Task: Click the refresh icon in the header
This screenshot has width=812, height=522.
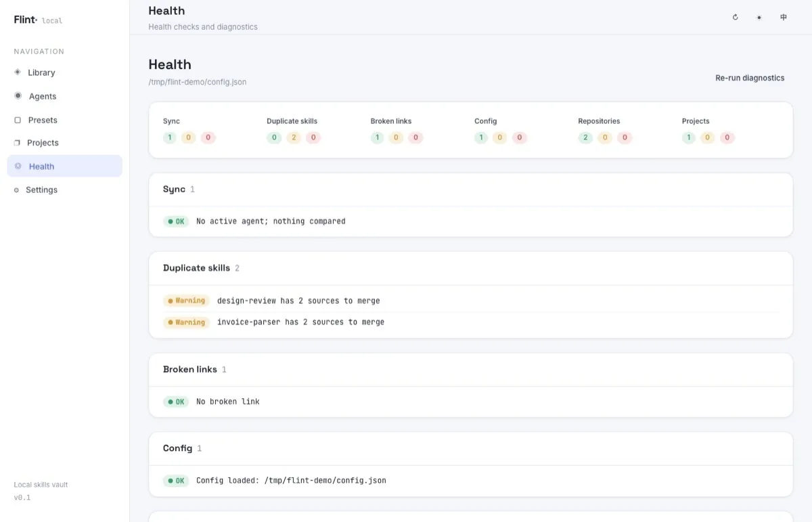Action: [735, 18]
